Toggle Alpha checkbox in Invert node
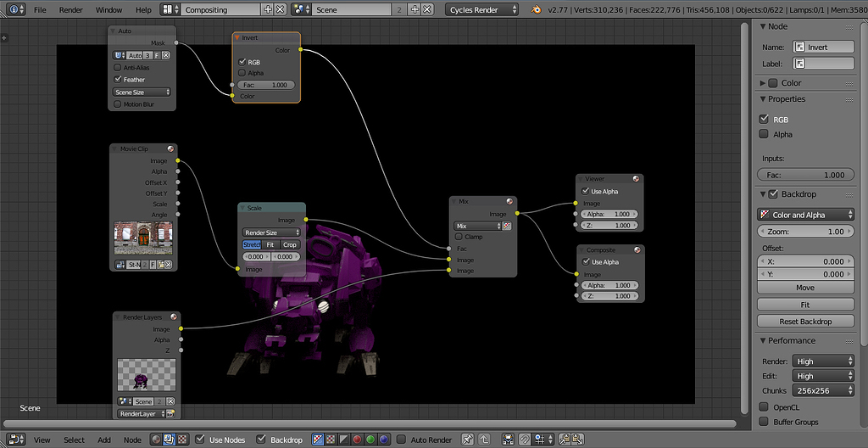The height and width of the screenshot is (448, 868). coord(242,73)
